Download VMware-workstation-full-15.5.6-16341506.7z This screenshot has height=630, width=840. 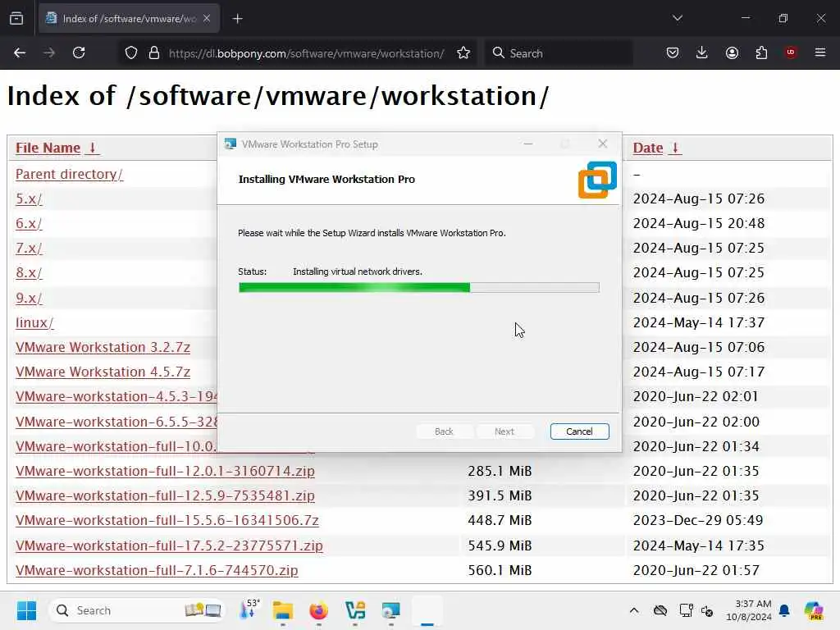pos(167,520)
